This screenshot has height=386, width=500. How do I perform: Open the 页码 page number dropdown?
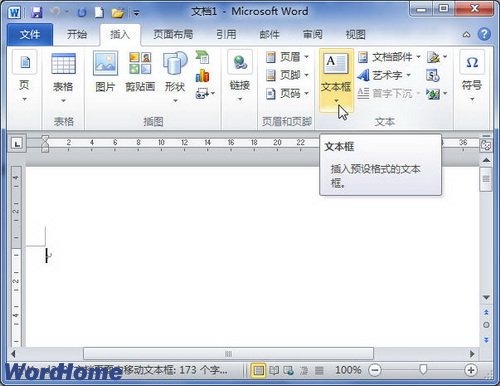click(x=287, y=93)
